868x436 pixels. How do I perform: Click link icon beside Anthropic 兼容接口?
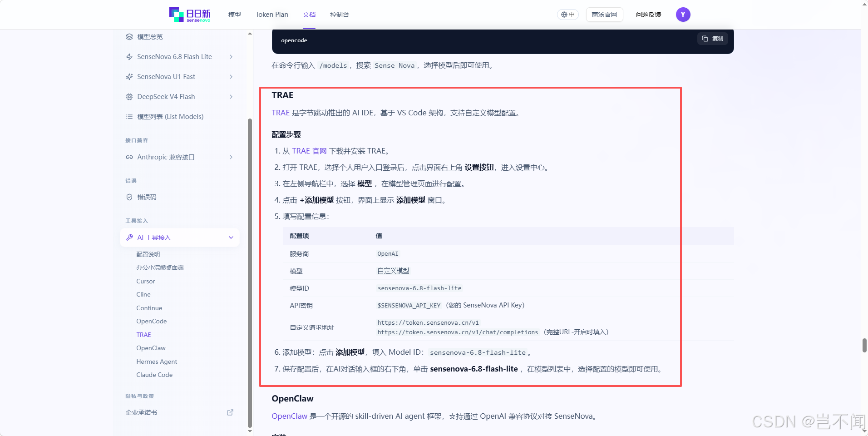pyautogui.click(x=129, y=157)
